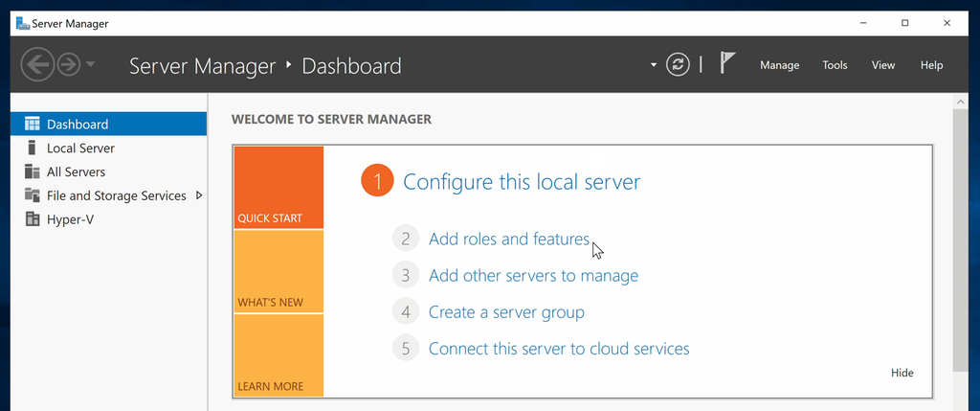This screenshot has width=980, height=411.
Task: Minimize the Server Manager window
Action: pyautogui.click(x=863, y=23)
